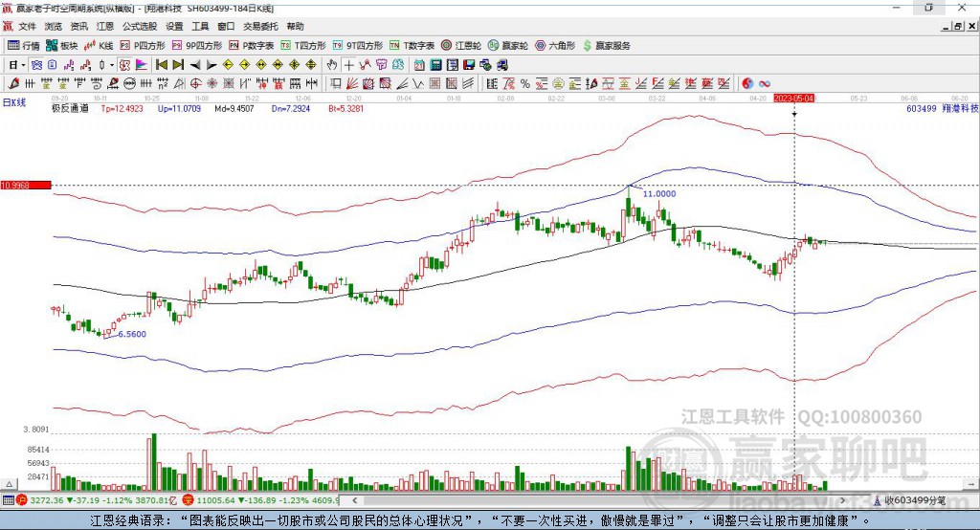Click the red compass star tool
Image resolution: width=980 pixels, height=530 pixels.
(x=212, y=84)
